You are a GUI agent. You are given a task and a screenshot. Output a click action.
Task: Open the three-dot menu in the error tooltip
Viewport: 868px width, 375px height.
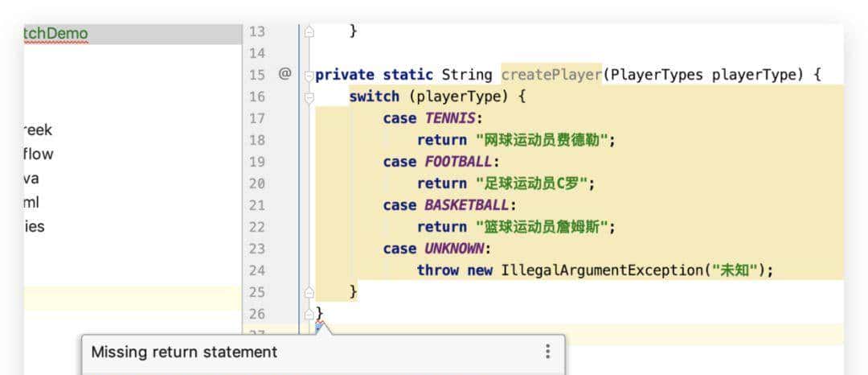547,352
